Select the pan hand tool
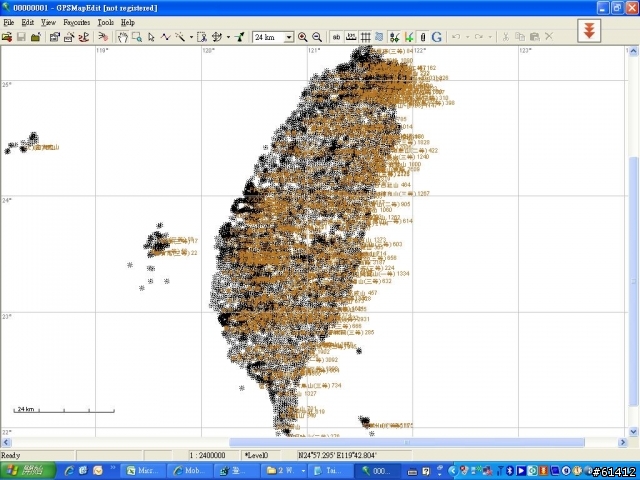The height and width of the screenshot is (480, 640). point(122,37)
